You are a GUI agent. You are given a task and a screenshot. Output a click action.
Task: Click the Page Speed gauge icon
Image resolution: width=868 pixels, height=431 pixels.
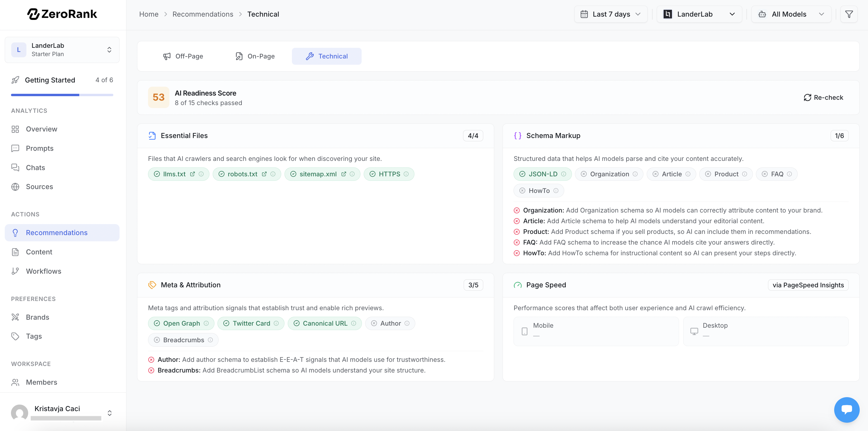[518, 285]
